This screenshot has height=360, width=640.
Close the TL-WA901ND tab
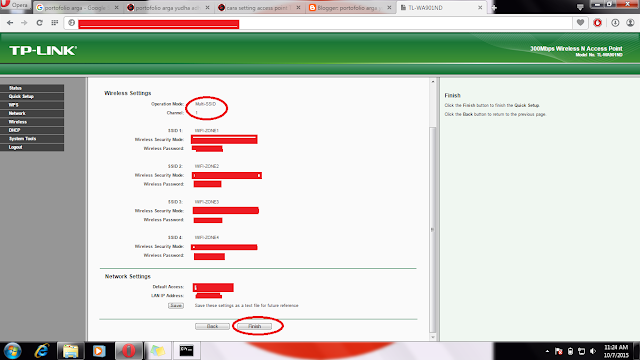click(x=480, y=8)
